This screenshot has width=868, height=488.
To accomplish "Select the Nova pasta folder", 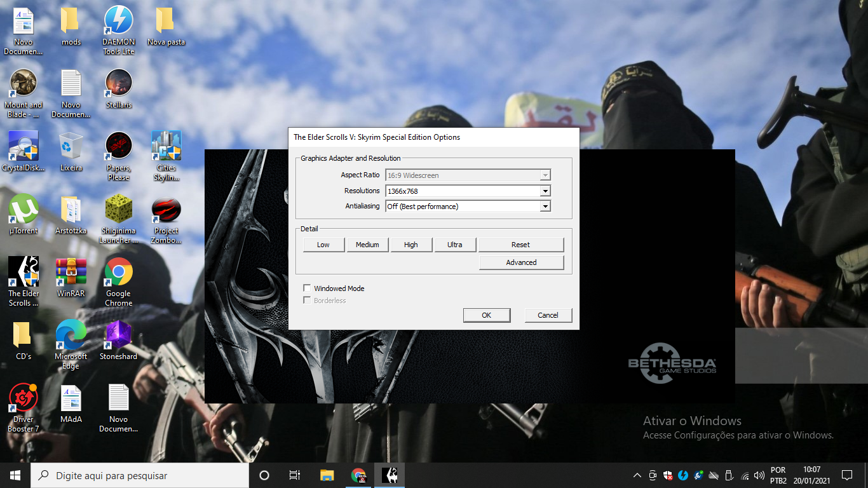I will tap(166, 27).
